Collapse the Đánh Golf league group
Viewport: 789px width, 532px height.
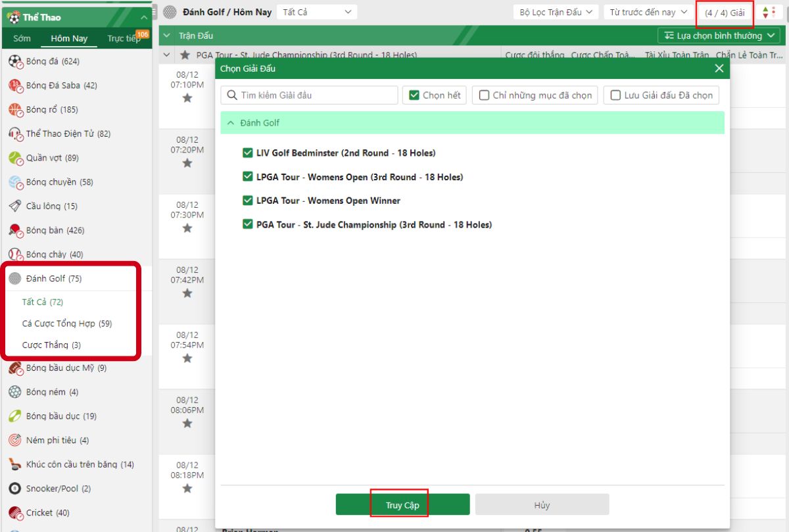pos(231,123)
